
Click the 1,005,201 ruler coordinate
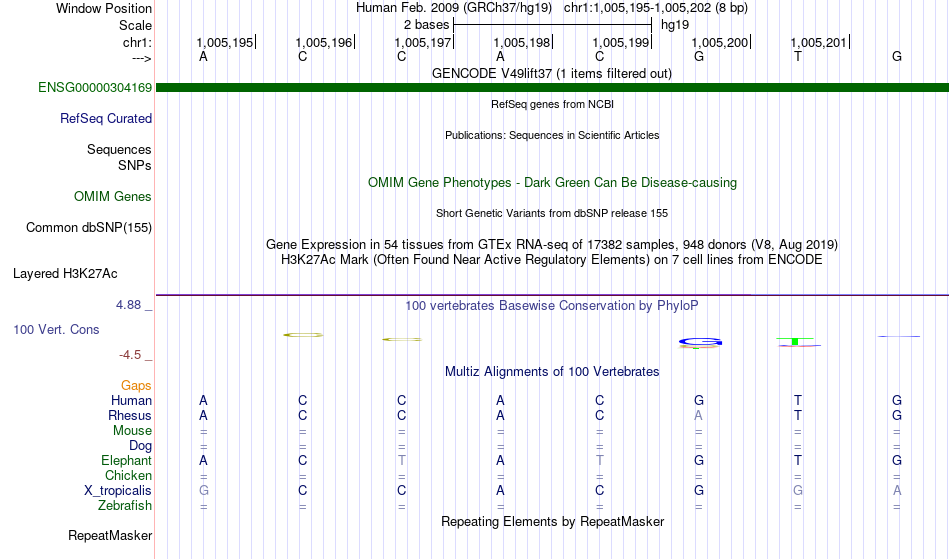[819, 43]
